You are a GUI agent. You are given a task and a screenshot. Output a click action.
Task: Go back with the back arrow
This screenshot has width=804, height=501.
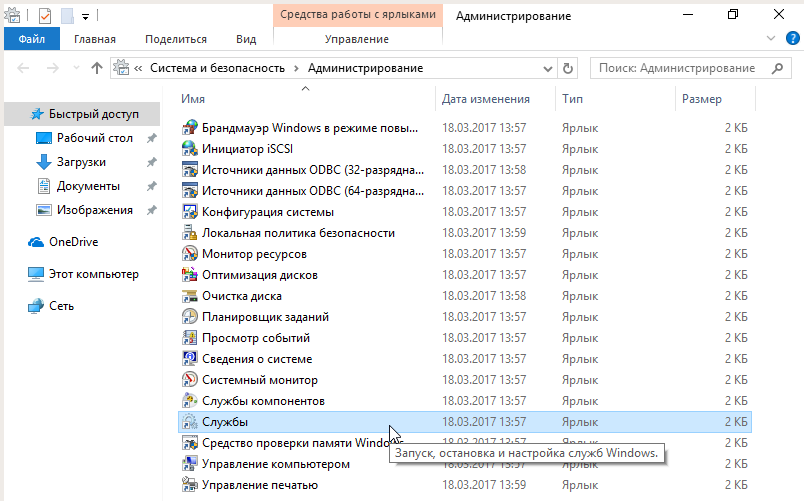[x=23, y=68]
